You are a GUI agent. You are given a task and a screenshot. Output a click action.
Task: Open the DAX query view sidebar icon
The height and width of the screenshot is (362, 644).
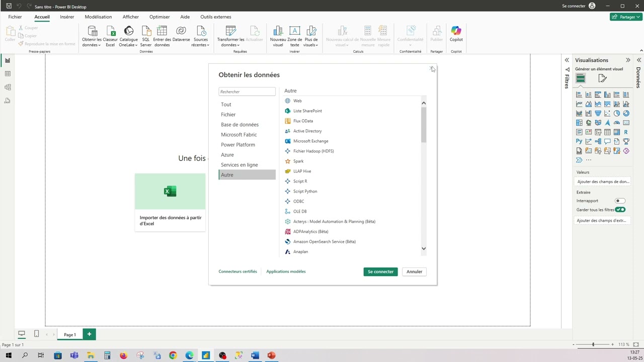pyautogui.click(x=8, y=101)
